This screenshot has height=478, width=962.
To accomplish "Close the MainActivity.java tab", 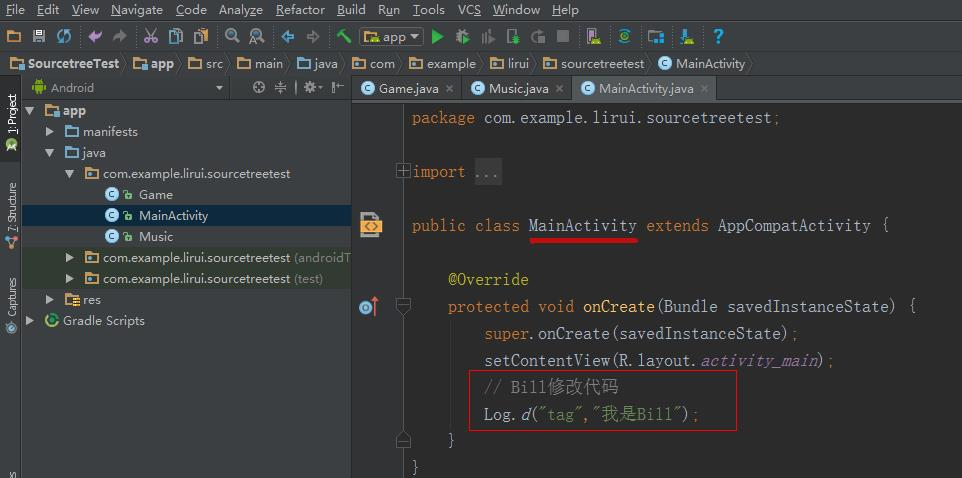I will point(704,89).
